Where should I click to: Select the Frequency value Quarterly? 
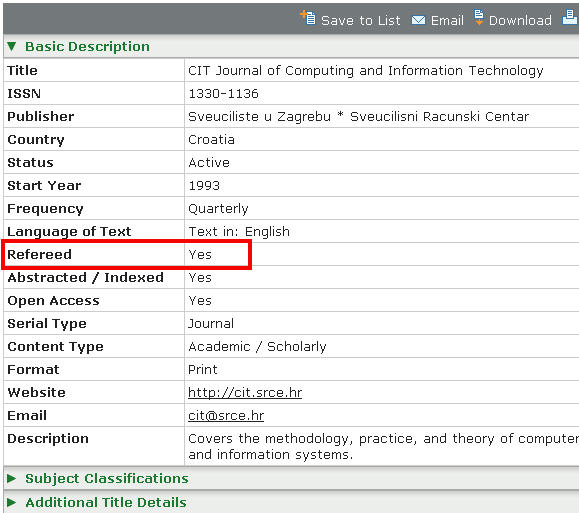coord(218,209)
